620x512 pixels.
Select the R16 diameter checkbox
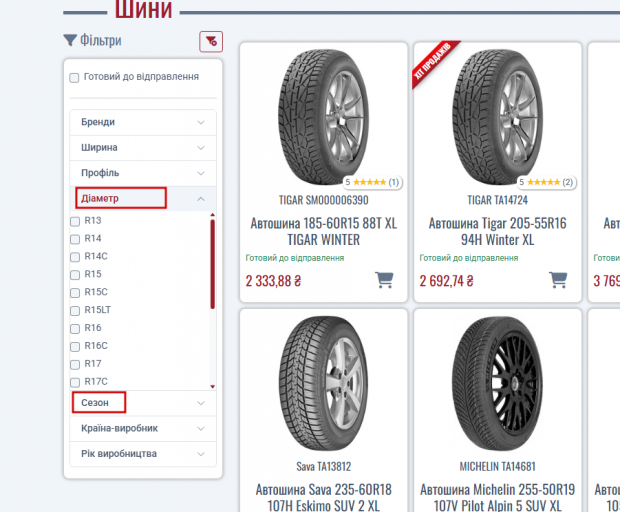(75, 329)
